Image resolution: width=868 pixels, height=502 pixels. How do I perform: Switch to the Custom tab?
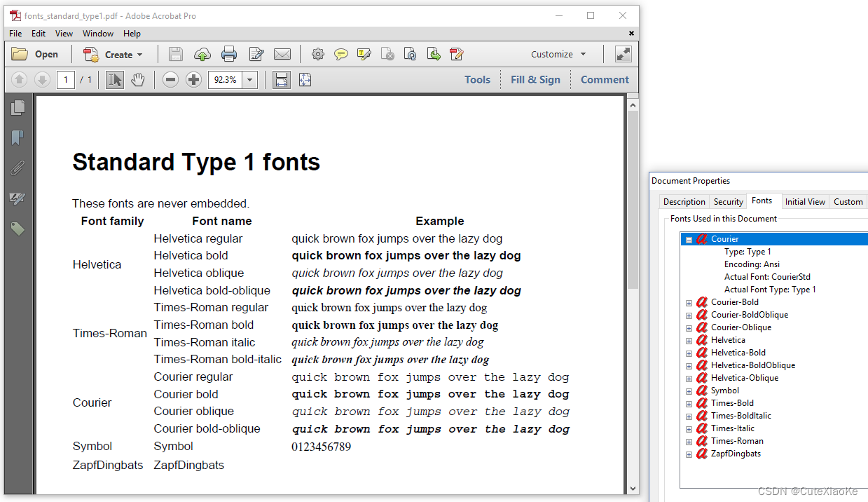848,202
